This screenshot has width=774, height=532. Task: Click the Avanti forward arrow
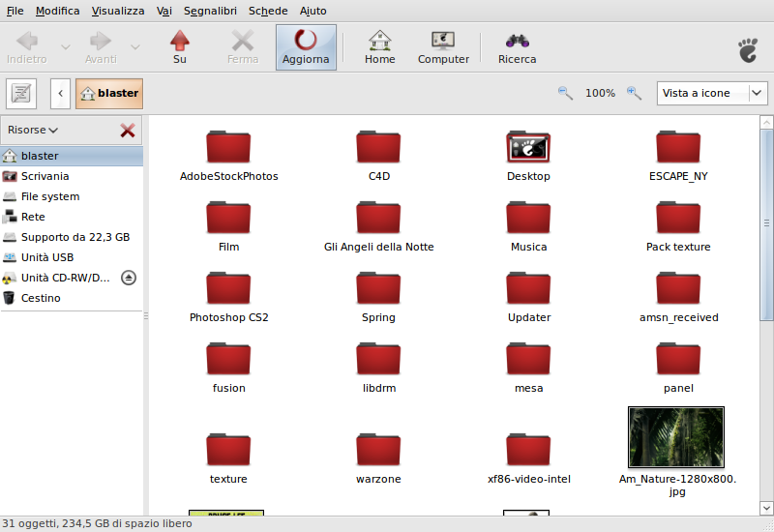coord(101,46)
